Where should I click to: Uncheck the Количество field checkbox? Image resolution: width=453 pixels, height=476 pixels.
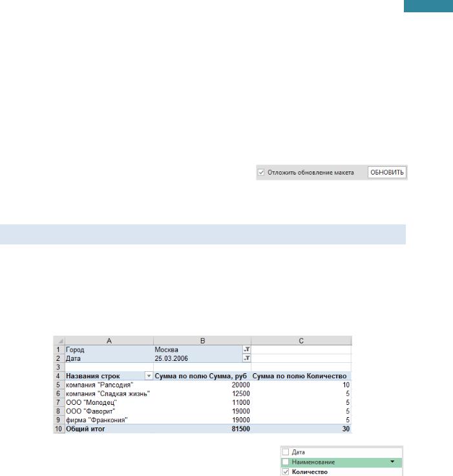tap(286, 471)
